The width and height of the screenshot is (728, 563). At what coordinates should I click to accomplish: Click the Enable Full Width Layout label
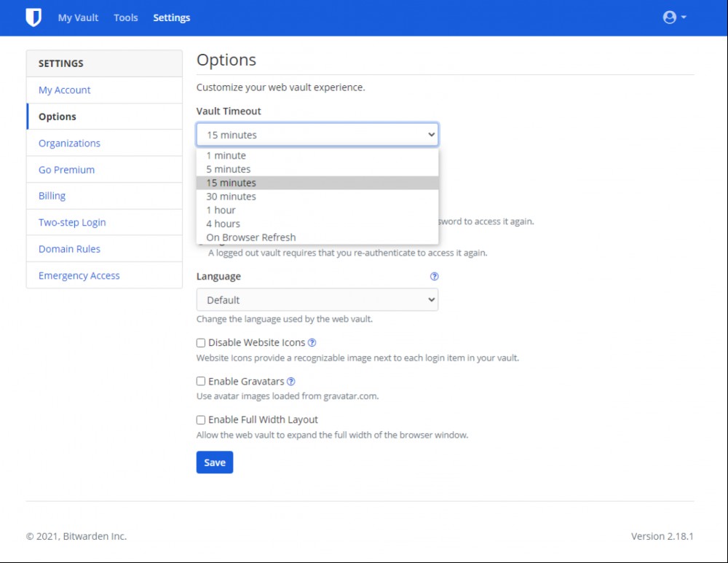pyautogui.click(x=263, y=420)
